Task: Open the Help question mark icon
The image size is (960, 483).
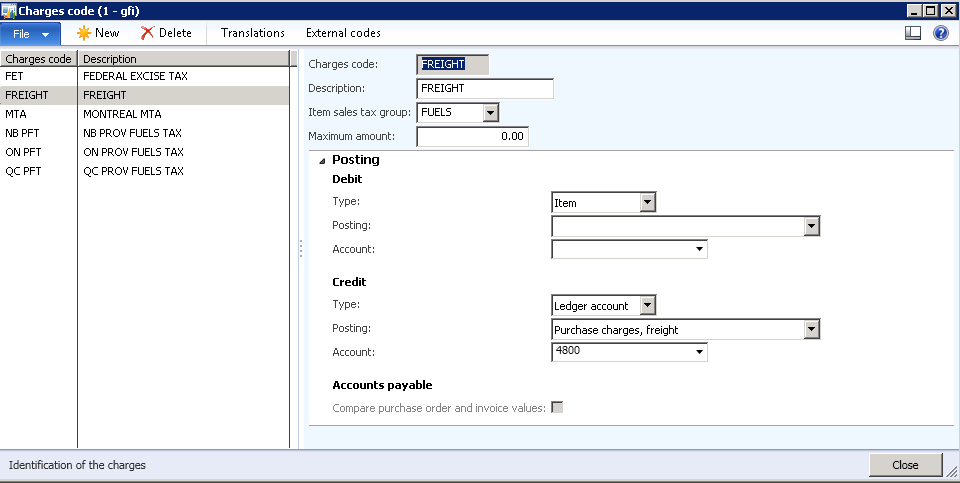Action: click(940, 33)
